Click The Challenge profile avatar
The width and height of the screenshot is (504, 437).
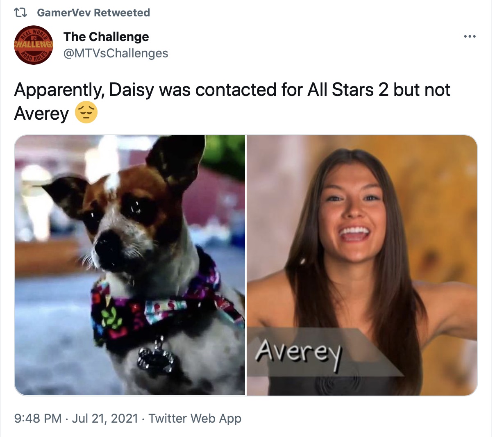pos(34,45)
